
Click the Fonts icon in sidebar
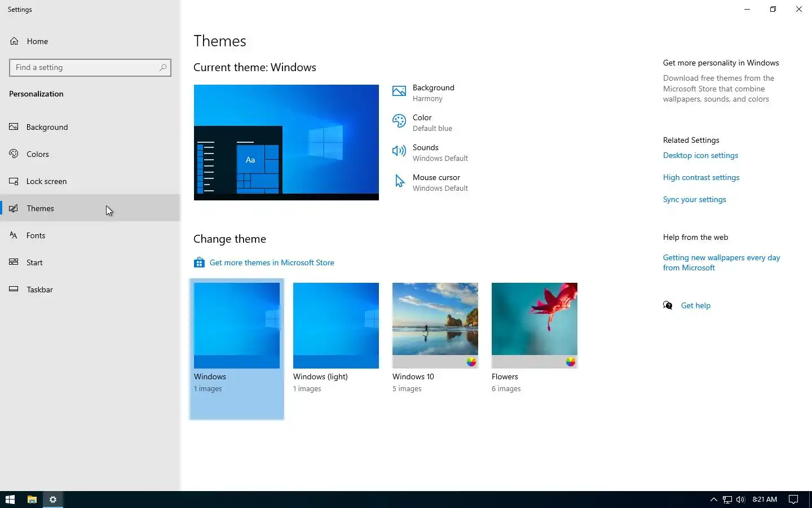14,235
